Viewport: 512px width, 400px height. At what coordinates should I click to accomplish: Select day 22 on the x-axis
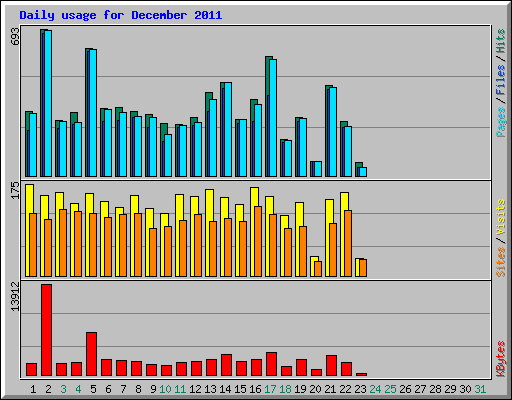[345, 389]
